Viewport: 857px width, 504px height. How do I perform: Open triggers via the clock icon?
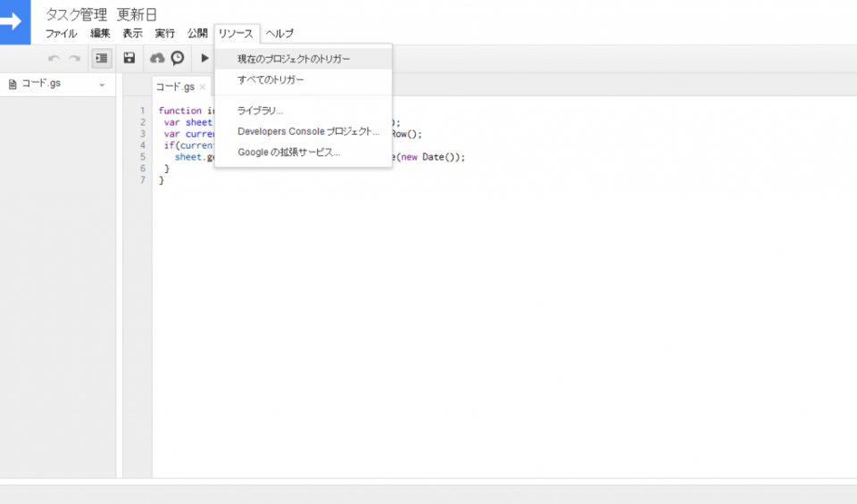click(x=178, y=58)
